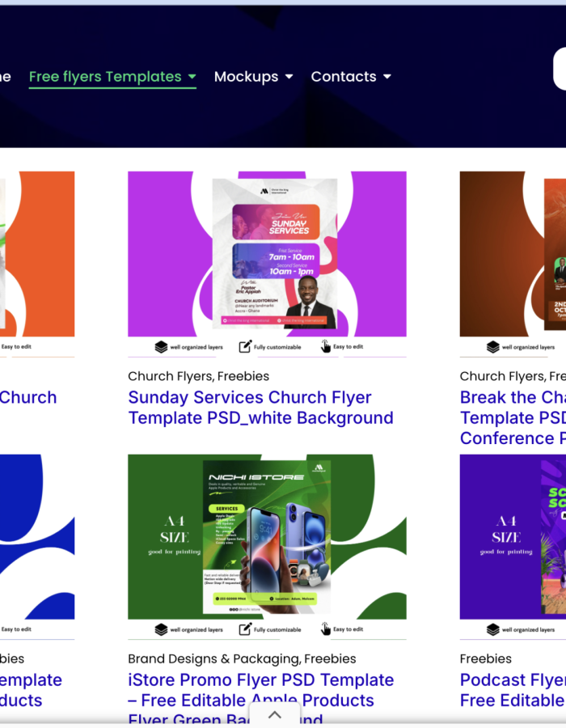Expand the Contacts dropdown arrow

pos(387,77)
